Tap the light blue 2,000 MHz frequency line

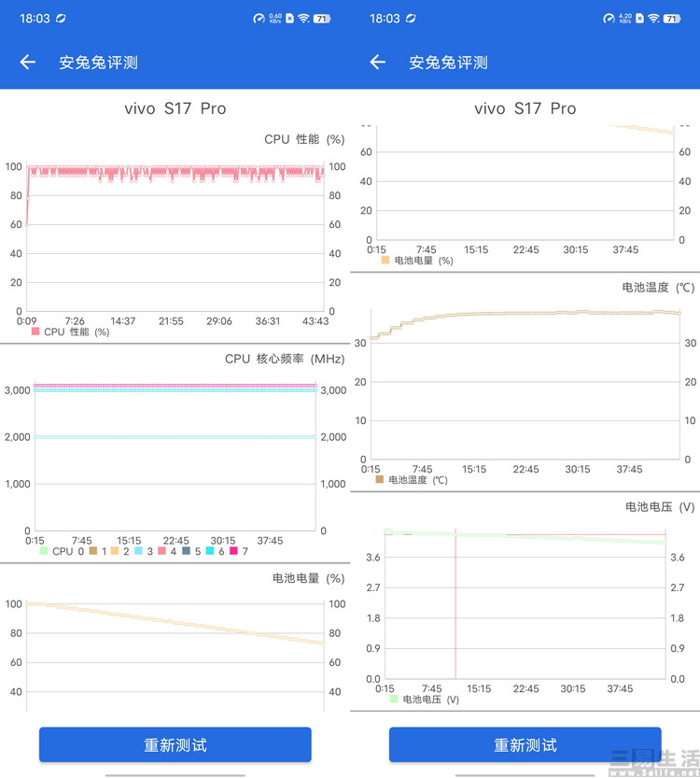pos(175,437)
